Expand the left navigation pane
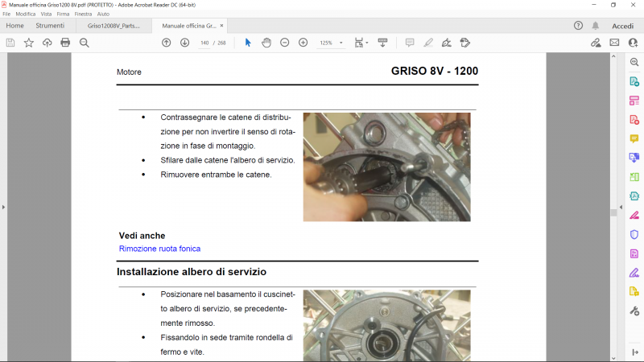 tap(3, 208)
